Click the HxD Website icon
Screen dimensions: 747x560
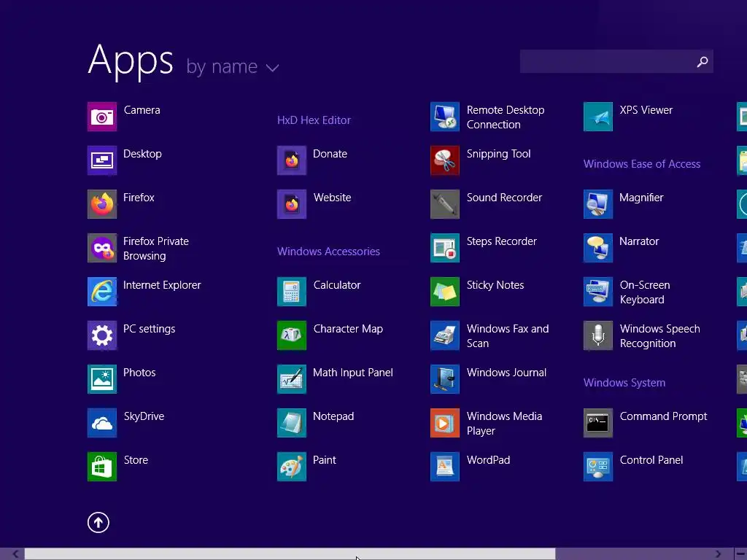click(292, 204)
